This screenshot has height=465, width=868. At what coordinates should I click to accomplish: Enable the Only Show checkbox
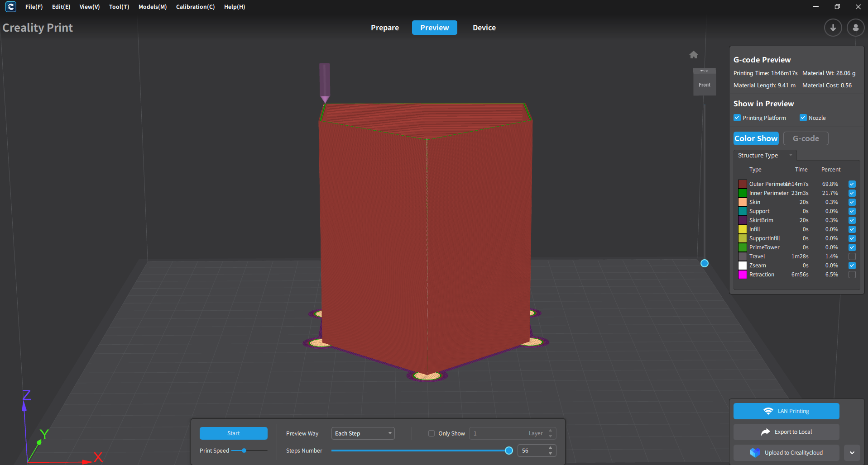click(x=432, y=433)
